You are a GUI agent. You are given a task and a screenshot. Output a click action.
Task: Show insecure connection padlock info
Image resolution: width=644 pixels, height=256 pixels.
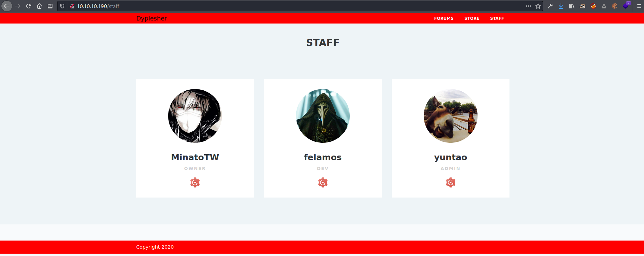tap(72, 6)
